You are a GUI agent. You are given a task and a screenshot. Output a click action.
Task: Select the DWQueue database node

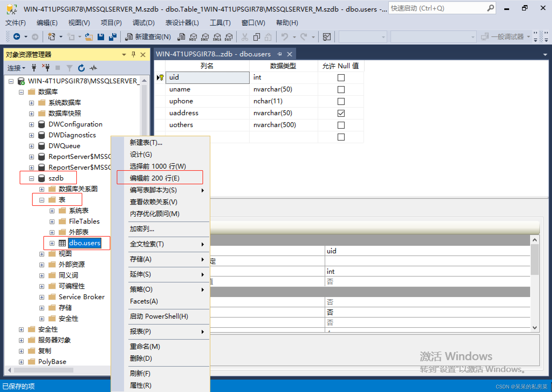pyautogui.click(x=64, y=146)
